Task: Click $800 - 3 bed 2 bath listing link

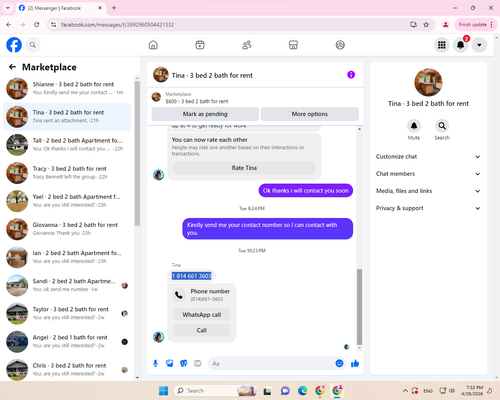Action: [197, 101]
